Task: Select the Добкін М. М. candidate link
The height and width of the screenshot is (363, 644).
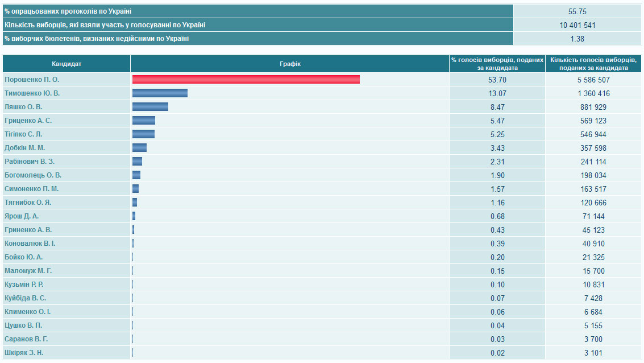Action: (x=24, y=148)
